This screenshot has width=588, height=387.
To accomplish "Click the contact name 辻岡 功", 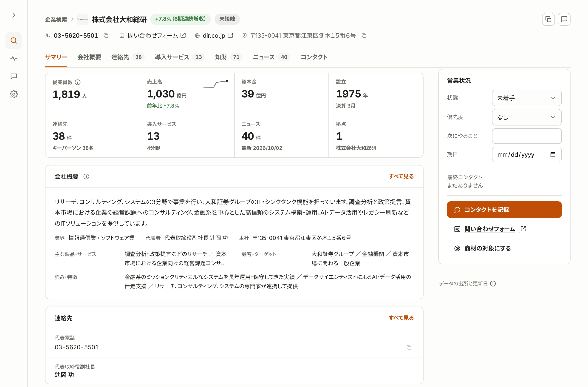I will 64,375.
